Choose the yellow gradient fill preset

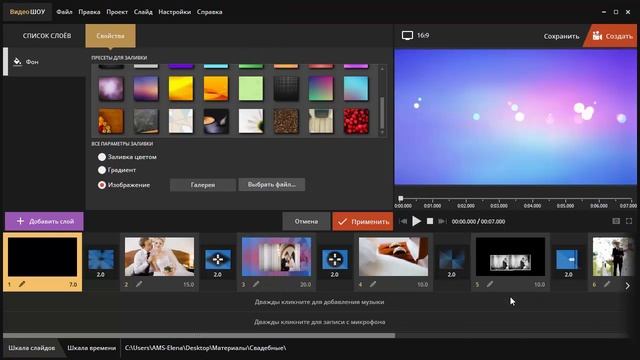point(181,88)
